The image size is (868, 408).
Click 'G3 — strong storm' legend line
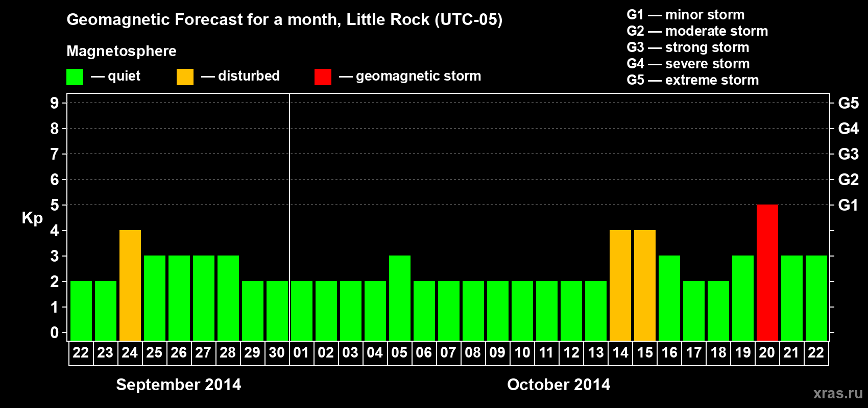(688, 47)
